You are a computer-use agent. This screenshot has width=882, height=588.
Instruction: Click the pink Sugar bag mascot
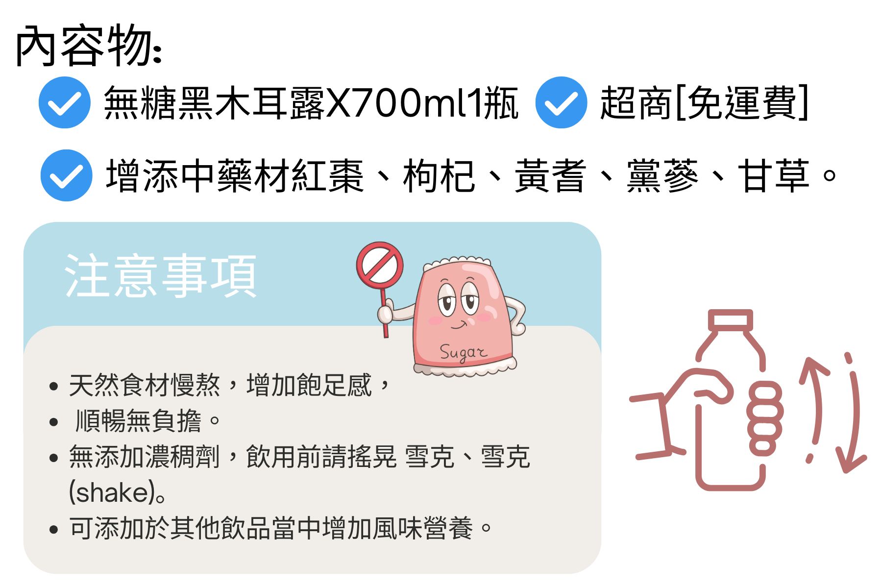(x=463, y=316)
